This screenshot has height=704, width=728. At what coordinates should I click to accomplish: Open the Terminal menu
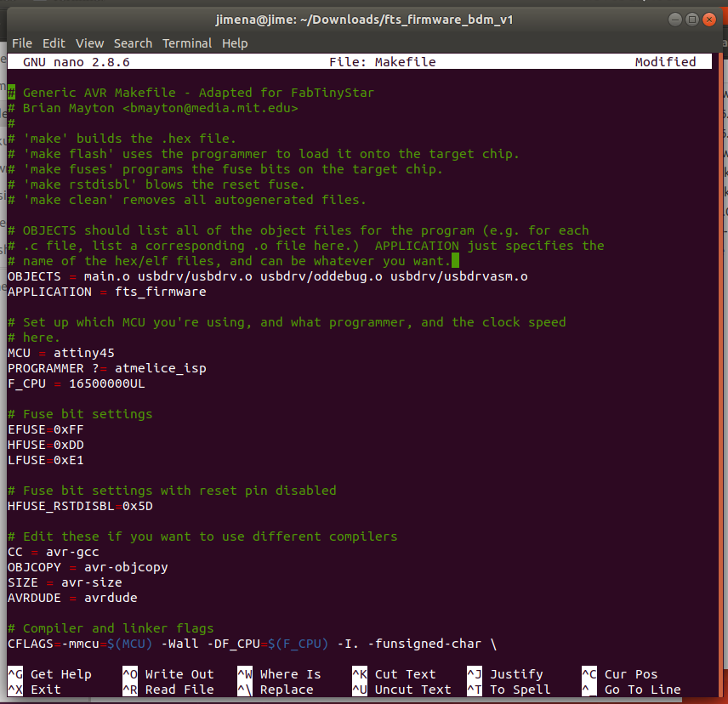click(186, 43)
